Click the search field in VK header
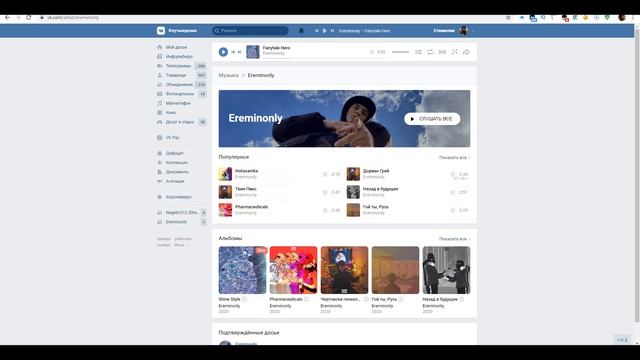The height and width of the screenshot is (360, 640). 250,31
